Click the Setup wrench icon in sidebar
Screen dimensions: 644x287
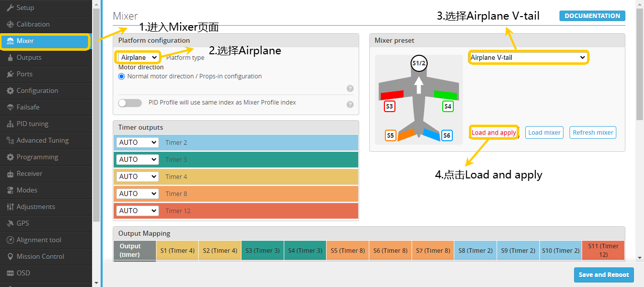pyautogui.click(x=10, y=8)
